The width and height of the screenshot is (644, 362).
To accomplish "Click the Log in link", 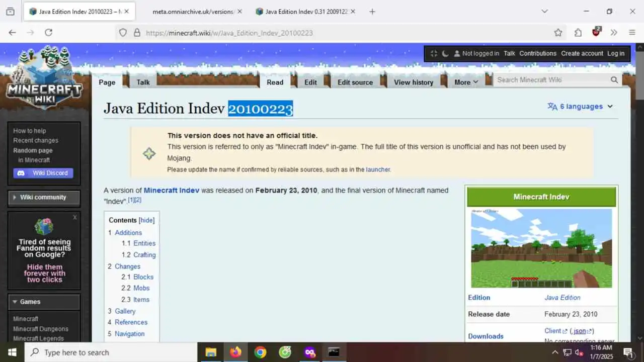I will pyautogui.click(x=616, y=53).
